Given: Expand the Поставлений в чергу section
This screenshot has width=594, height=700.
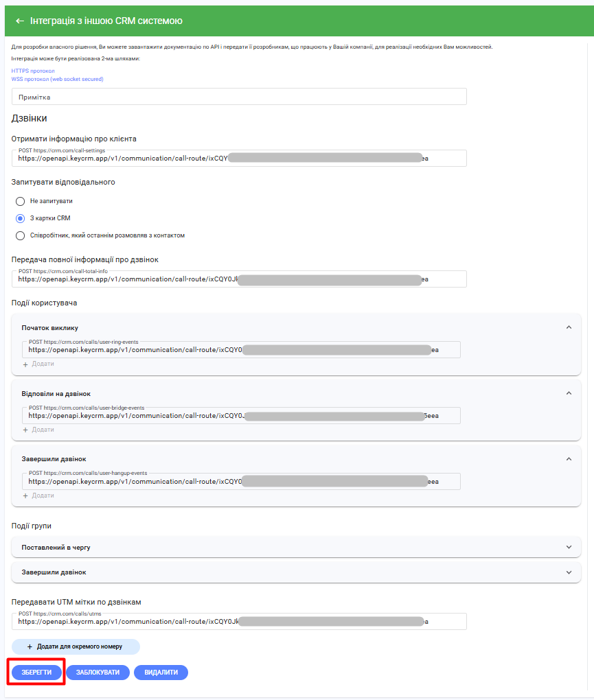Looking at the screenshot, I should [x=569, y=547].
